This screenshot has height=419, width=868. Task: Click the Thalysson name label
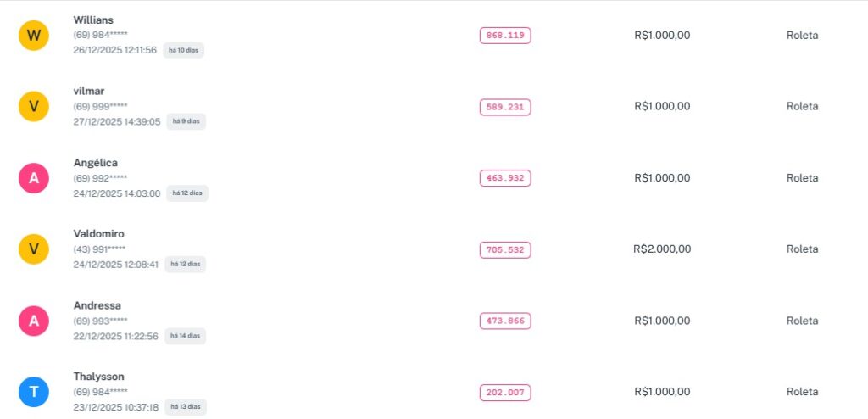point(99,377)
